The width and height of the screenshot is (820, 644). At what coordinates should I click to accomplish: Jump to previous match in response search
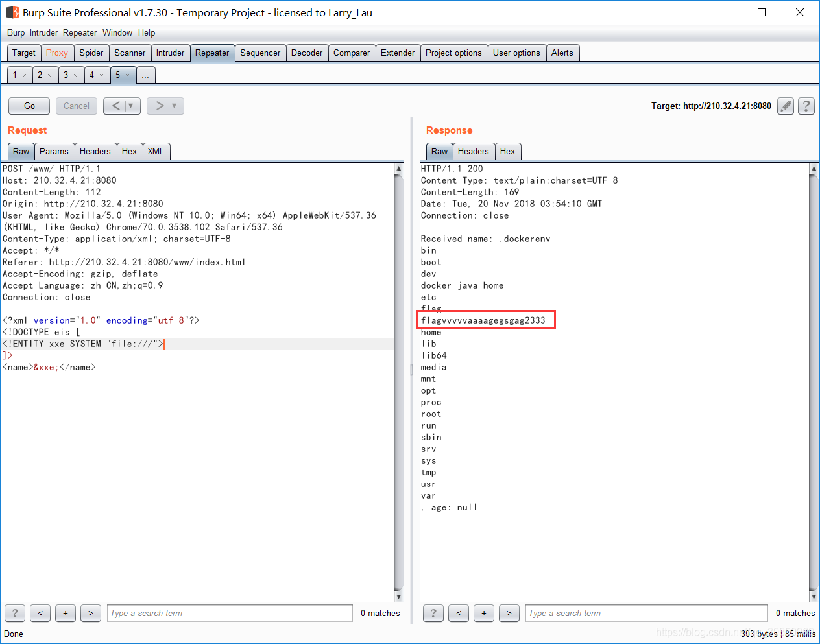pyautogui.click(x=459, y=613)
